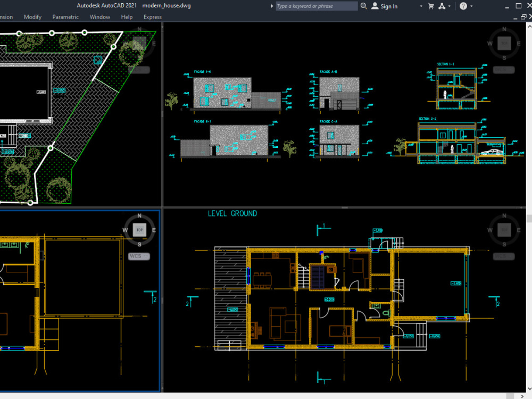
Task: Open the Express menu
Action: 152,16
